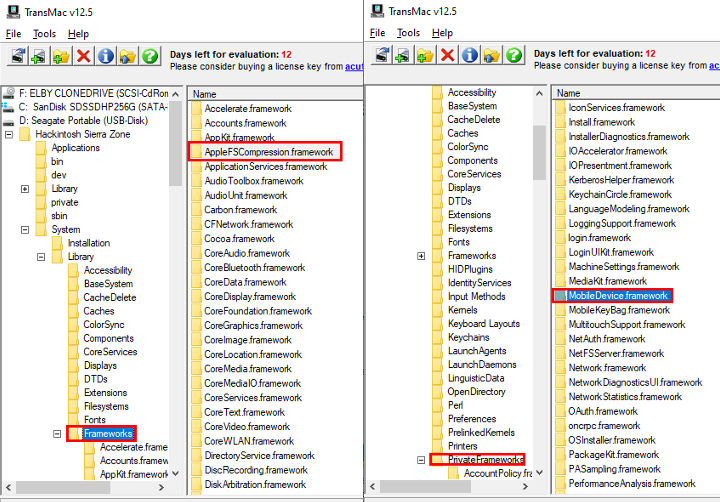
Task: Click the green help icon in left window
Action: coord(150,56)
